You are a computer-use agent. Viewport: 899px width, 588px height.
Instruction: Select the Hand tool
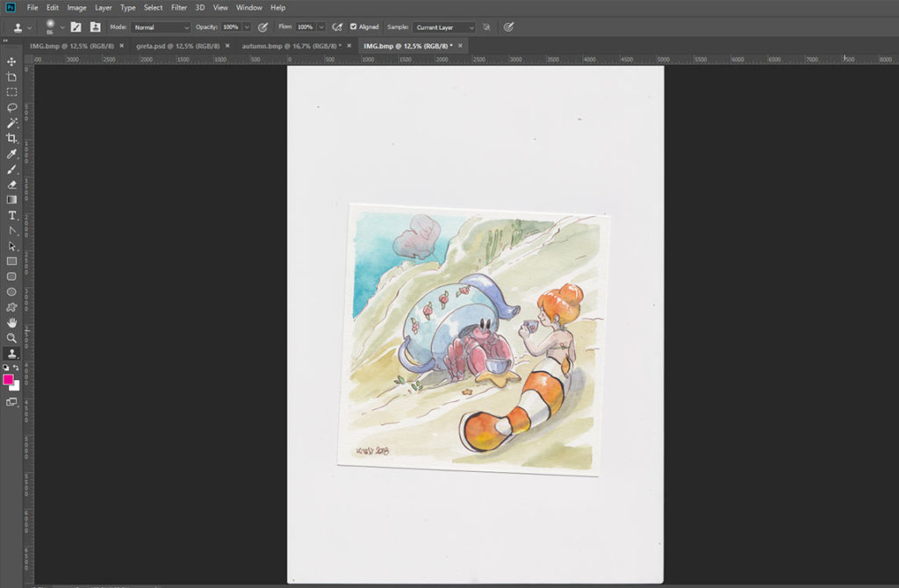coord(11,324)
